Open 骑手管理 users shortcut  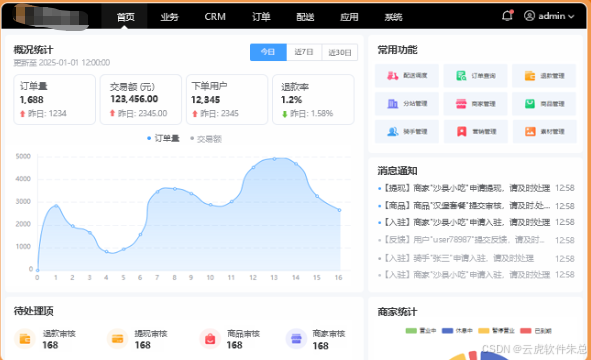407,132
